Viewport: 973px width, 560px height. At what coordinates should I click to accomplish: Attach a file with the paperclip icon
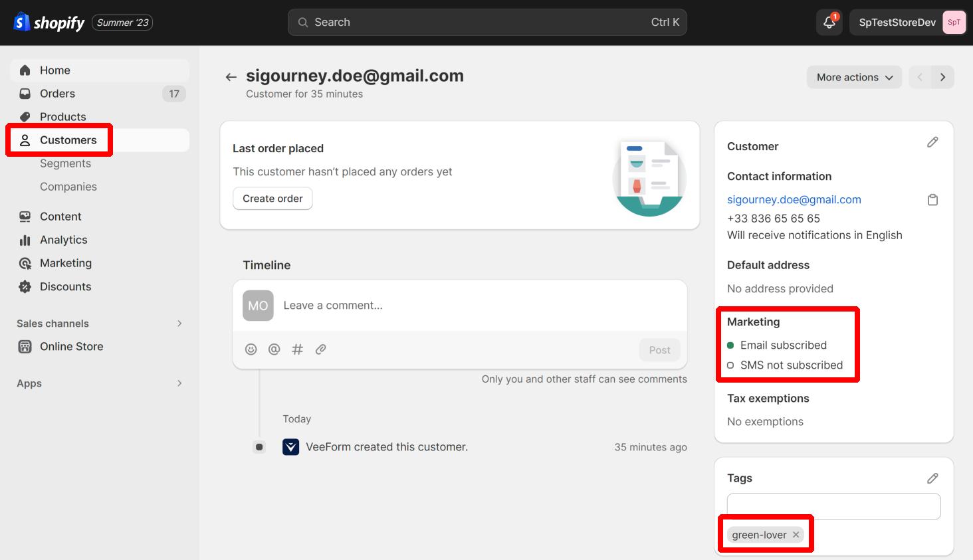[320, 349]
